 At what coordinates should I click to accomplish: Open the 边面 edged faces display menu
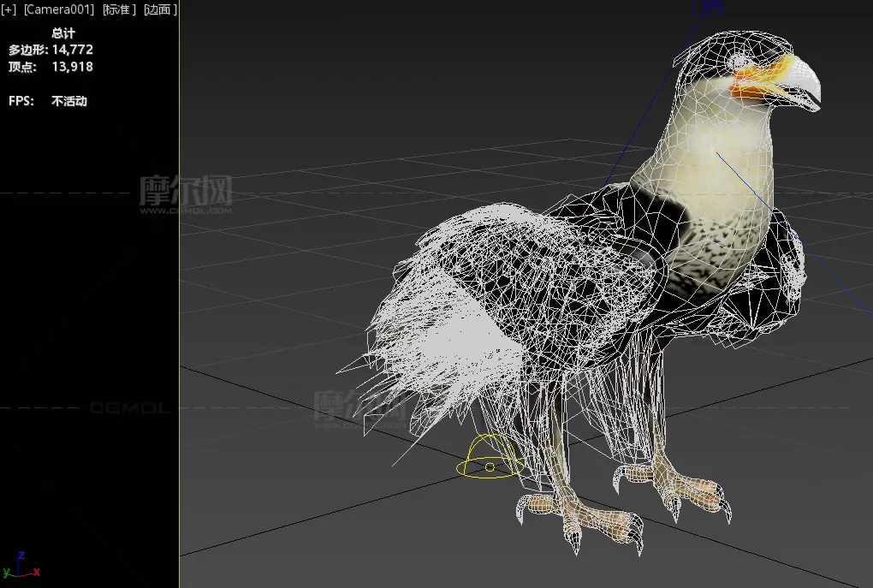pos(160,10)
